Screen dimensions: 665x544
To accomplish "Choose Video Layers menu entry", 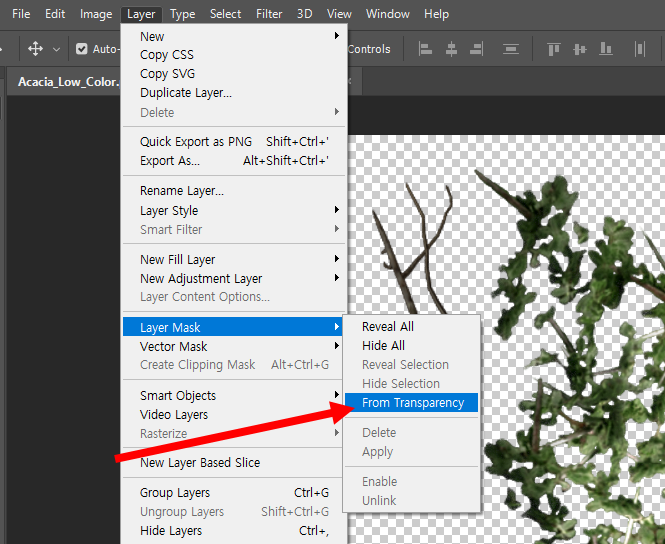I will [232, 414].
